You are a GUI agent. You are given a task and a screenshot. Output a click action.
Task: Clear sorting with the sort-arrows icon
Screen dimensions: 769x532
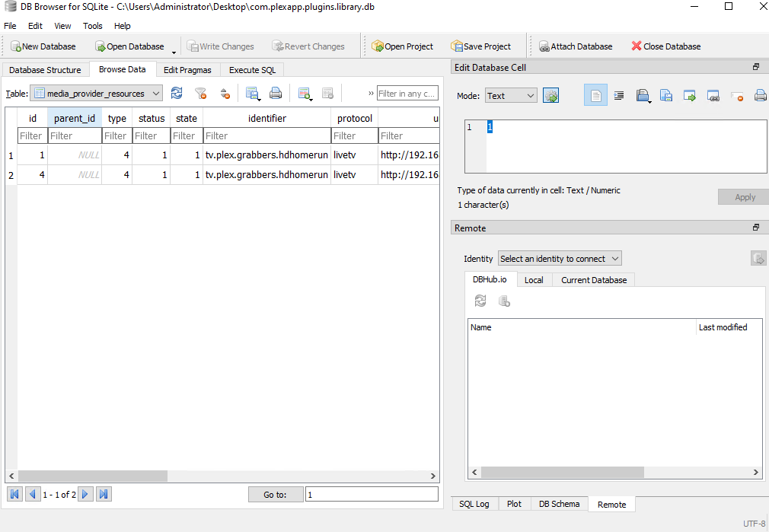(x=225, y=93)
